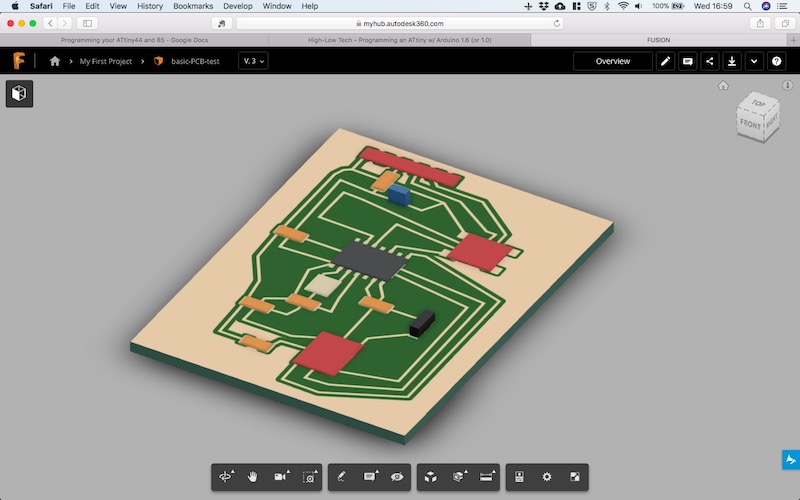Open the File menu

(x=69, y=6)
